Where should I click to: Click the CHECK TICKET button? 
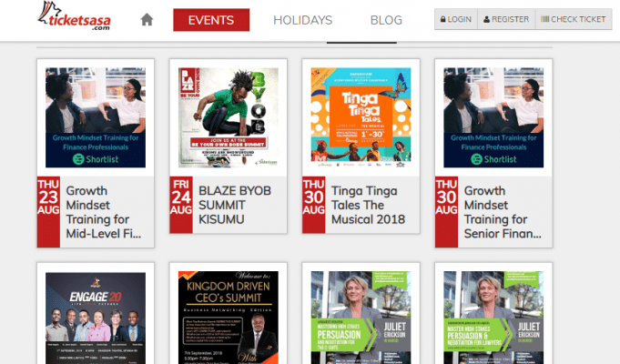[x=574, y=19]
